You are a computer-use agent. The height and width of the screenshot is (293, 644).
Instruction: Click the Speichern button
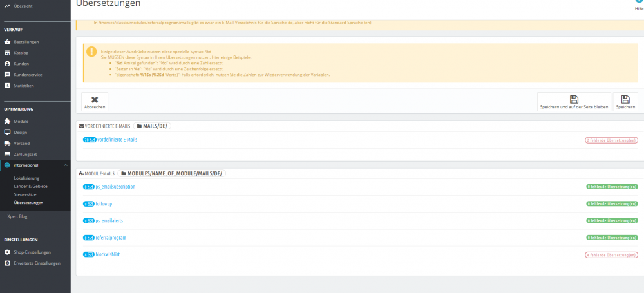[x=625, y=102]
